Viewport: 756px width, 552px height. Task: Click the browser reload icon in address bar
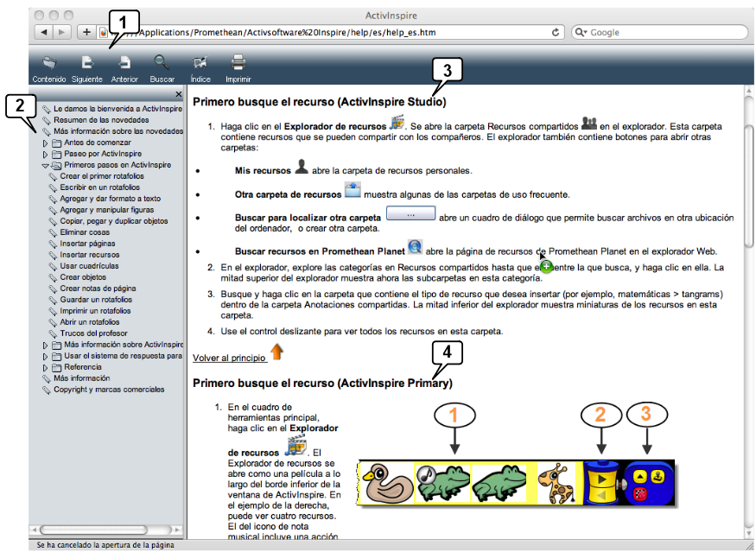(556, 32)
